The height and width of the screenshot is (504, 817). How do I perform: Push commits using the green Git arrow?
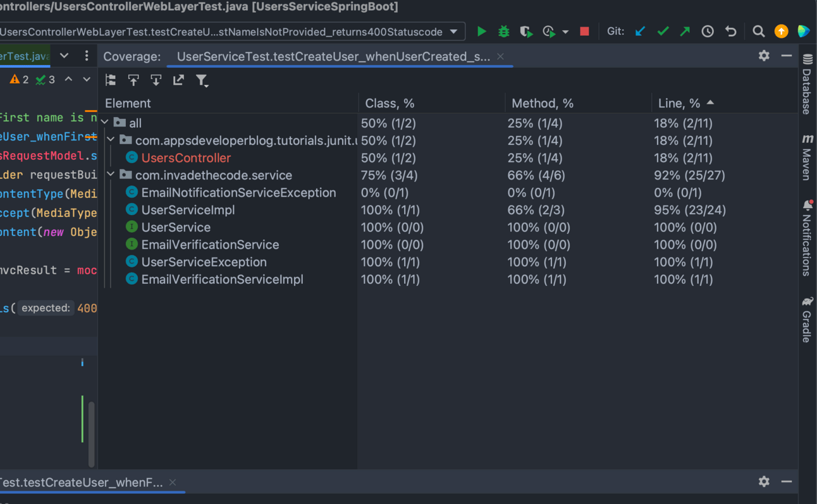pyautogui.click(x=685, y=32)
